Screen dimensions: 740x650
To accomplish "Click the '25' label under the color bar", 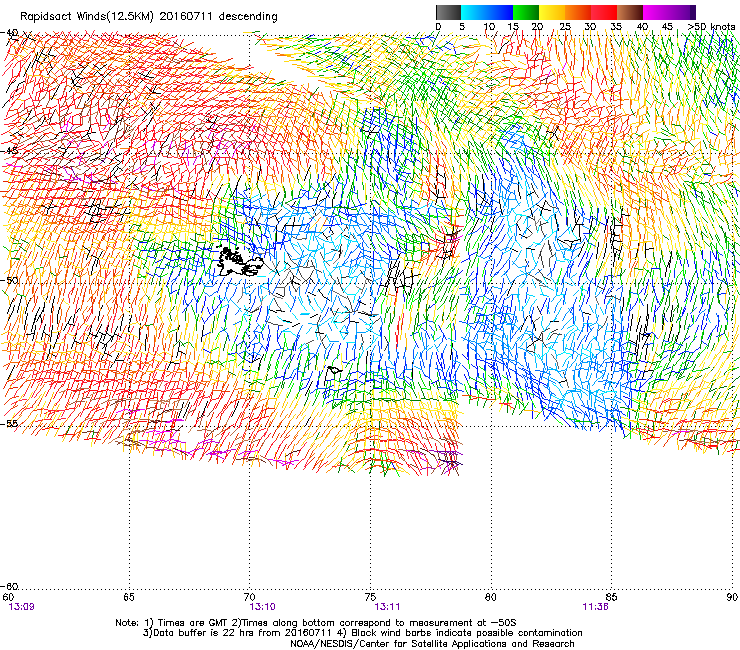I will tap(565, 27).
